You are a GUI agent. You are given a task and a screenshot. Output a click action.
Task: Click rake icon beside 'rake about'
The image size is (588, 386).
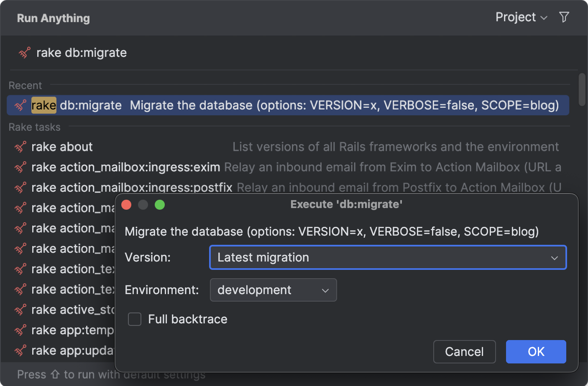20,147
